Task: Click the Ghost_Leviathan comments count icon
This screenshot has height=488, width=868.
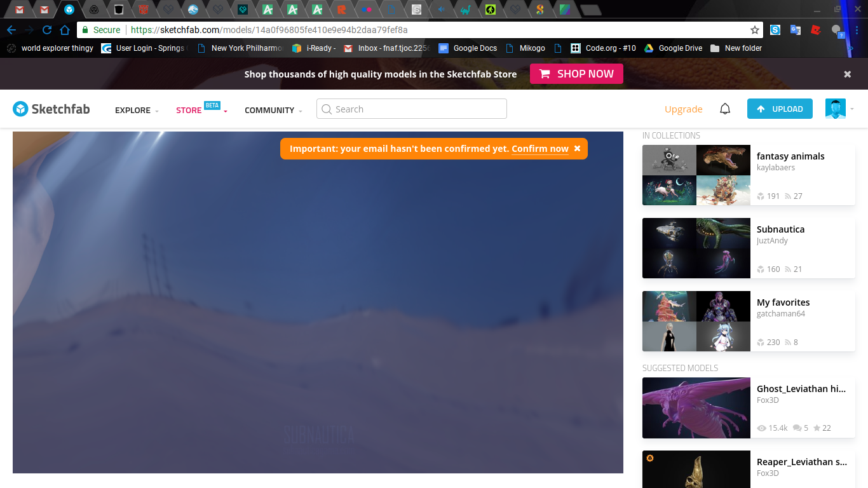Action: click(797, 428)
